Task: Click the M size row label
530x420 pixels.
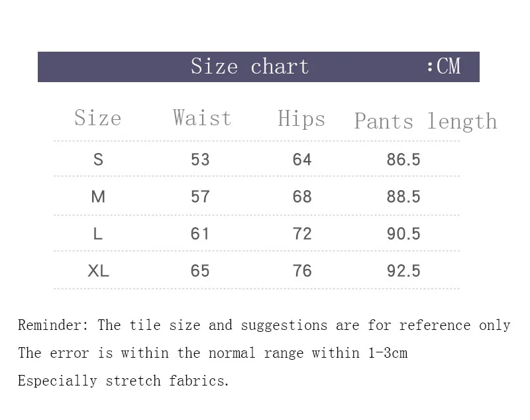Action: pyautogui.click(x=98, y=197)
